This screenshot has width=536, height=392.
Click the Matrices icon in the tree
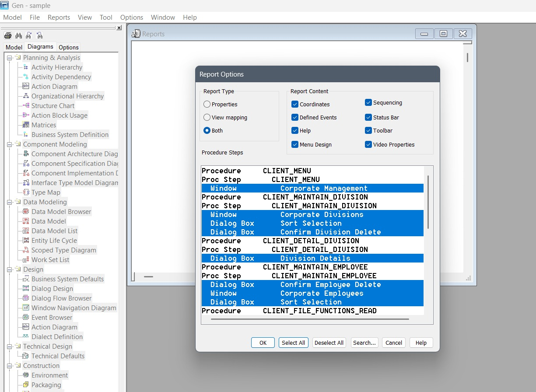click(x=25, y=125)
